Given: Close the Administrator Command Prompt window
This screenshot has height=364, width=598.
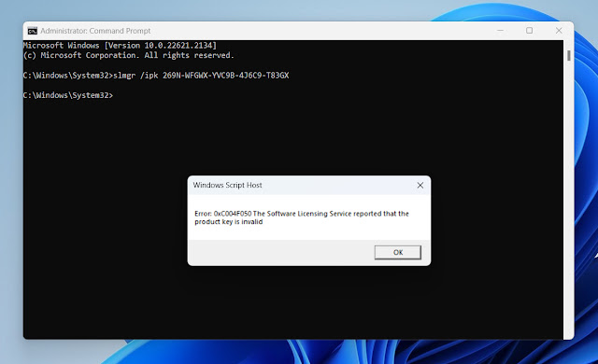Looking at the screenshot, I should [x=559, y=31].
